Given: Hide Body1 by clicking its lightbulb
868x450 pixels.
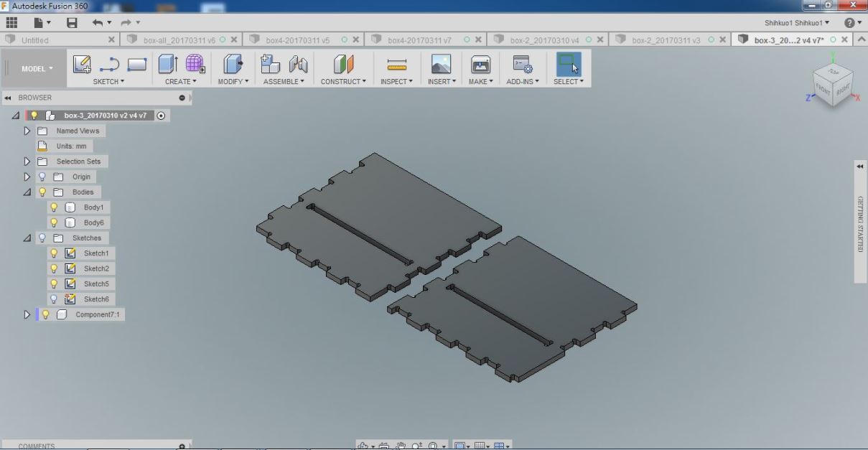Looking at the screenshot, I should click(x=53, y=207).
